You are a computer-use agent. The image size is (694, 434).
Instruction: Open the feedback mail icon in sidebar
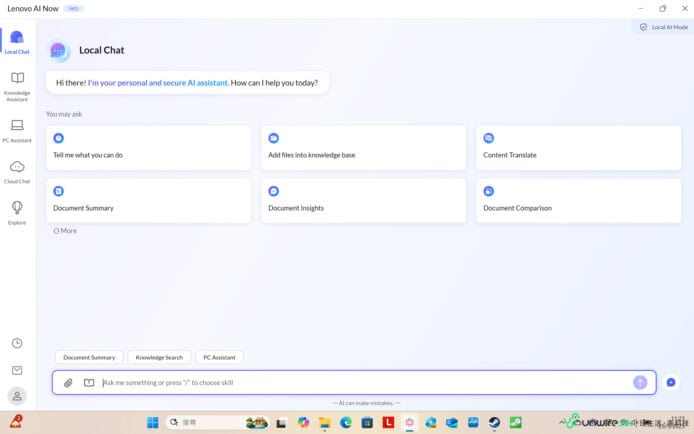(x=17, y=370)
